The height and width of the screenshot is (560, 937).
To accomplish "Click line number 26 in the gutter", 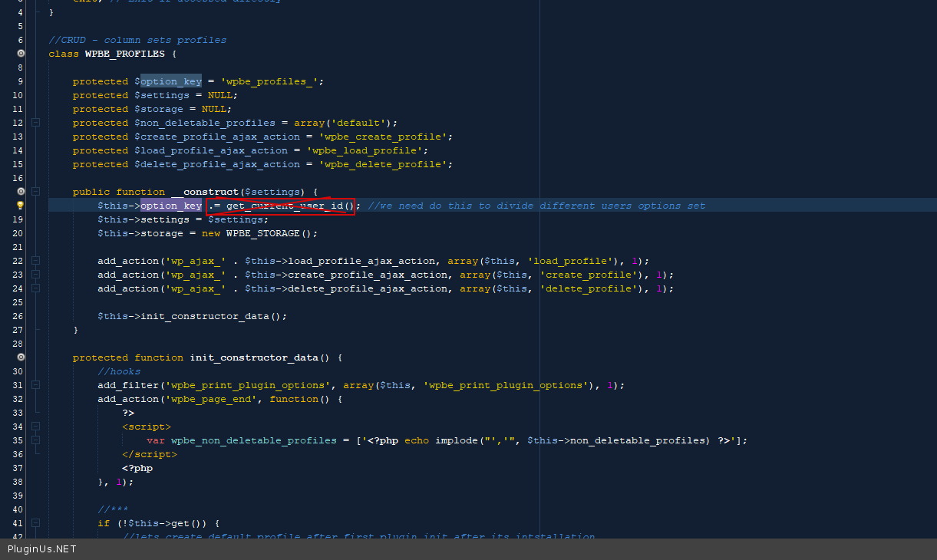I will click(18, 316).
